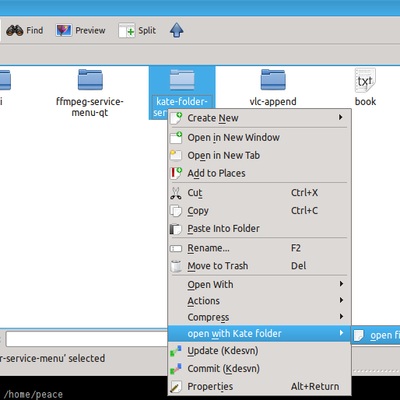Click the vlc-append folder name

(x=273, y=102)
